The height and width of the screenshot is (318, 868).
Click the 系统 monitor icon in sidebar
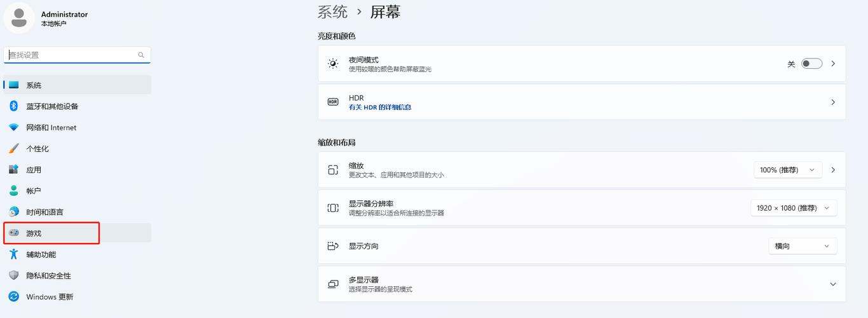pos(14,85)
